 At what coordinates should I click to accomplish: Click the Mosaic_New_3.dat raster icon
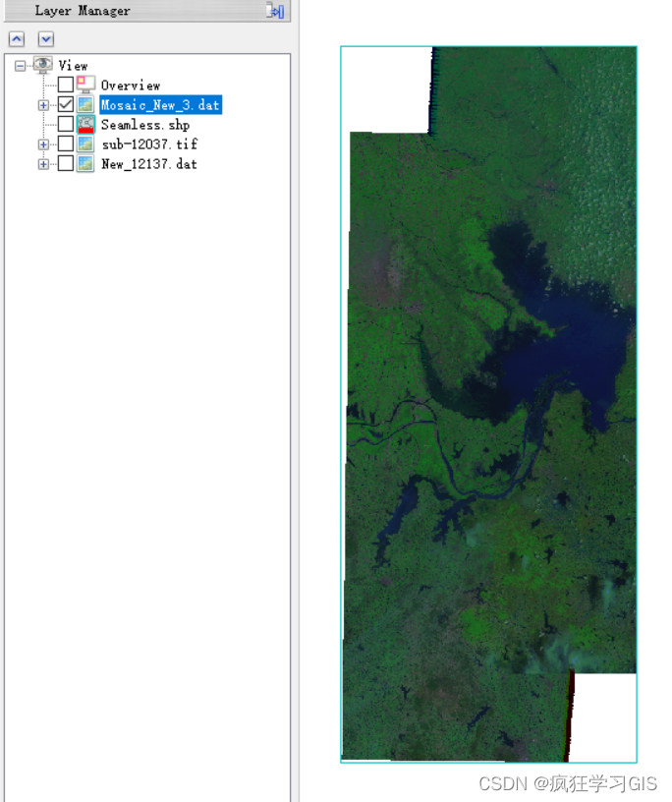tap(85, 104)
